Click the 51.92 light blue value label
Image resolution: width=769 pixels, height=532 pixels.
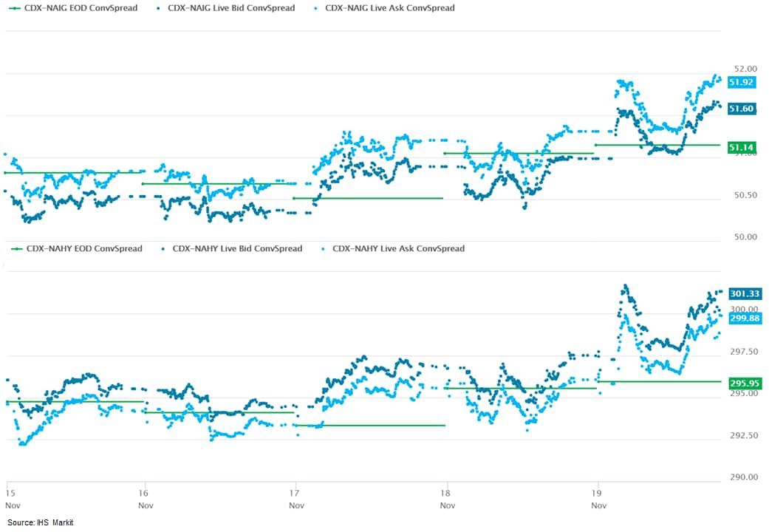pos(740,82)
